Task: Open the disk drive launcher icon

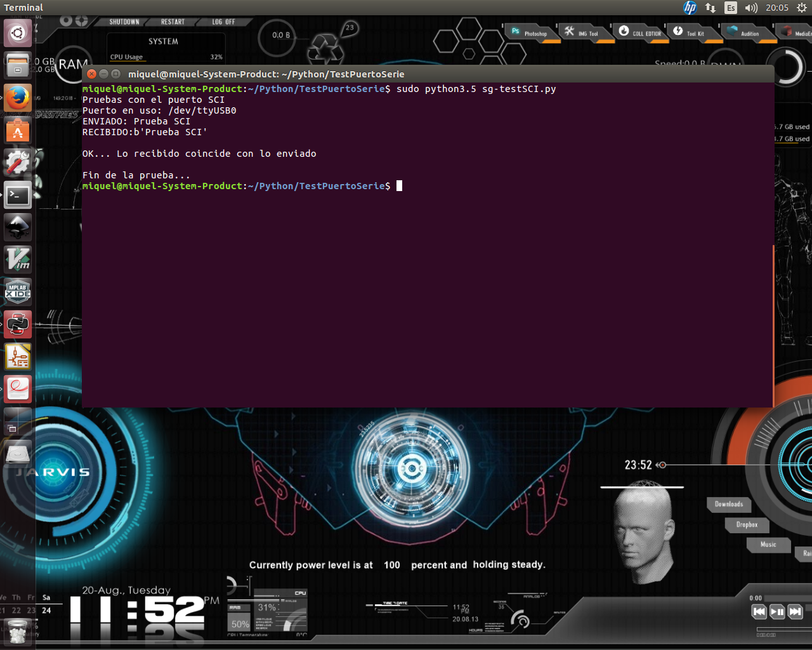Action: [x=18, y=454]
